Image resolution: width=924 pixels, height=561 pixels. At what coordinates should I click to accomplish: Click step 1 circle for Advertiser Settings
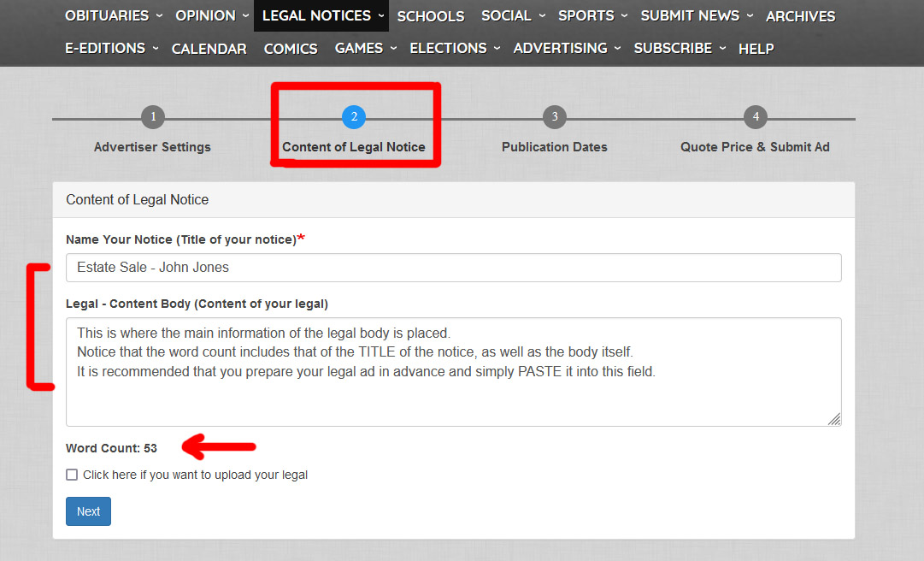(152, 117)
